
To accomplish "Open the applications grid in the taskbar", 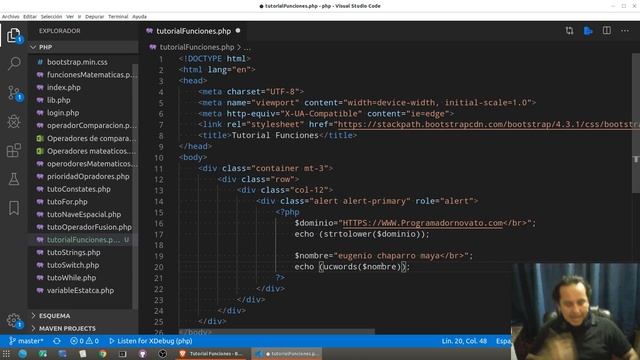I will [6, 353].
